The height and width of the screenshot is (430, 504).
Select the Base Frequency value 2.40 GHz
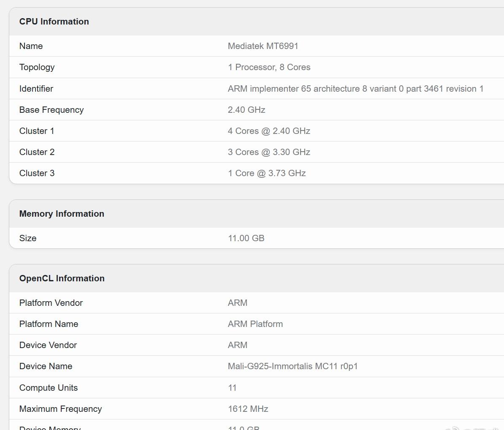[x=247, y=110]
